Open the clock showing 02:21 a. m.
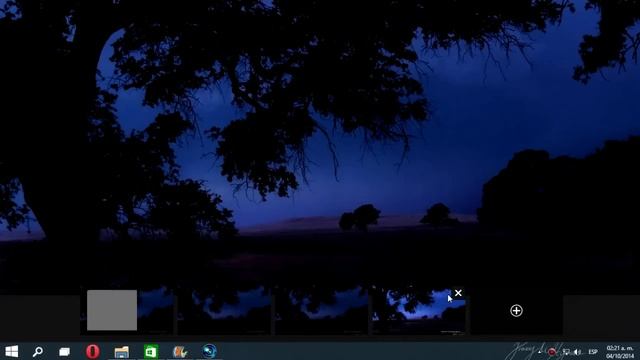This screenshot has width=640, height=360. coord(620,352)
